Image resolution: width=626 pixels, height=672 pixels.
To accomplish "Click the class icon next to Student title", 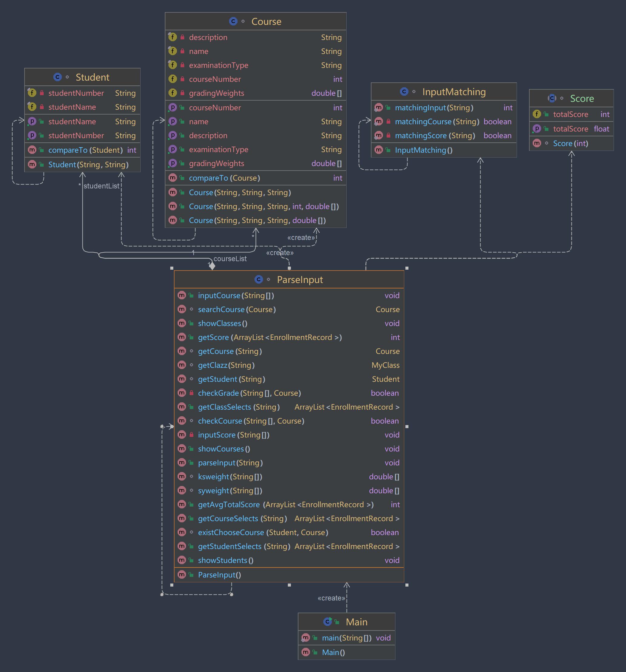I will pyautogui.click(x=58, y=77).
